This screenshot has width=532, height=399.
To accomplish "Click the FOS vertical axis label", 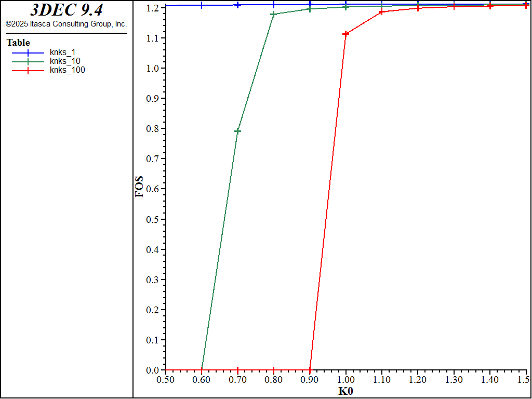I will tap(139, 188).
